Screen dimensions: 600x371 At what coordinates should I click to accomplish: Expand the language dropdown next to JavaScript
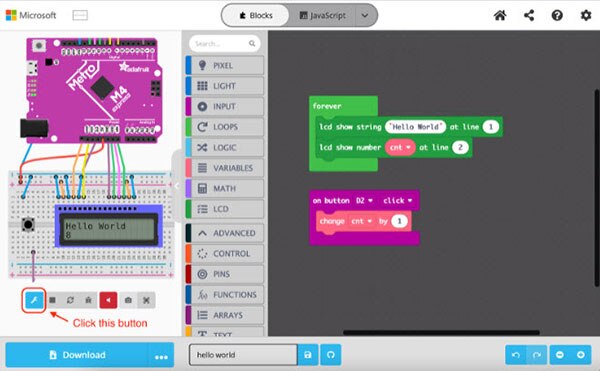[365, 15]
